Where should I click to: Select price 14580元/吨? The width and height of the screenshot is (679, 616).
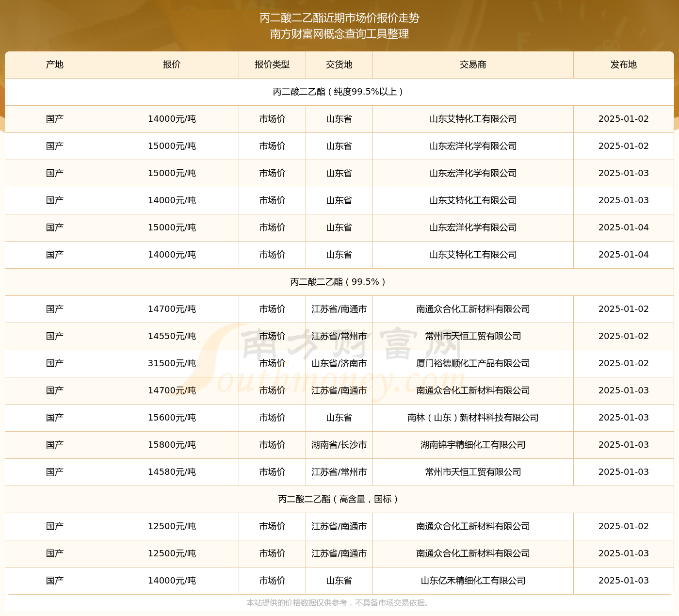pyautogui.click(x=172, y=472)
